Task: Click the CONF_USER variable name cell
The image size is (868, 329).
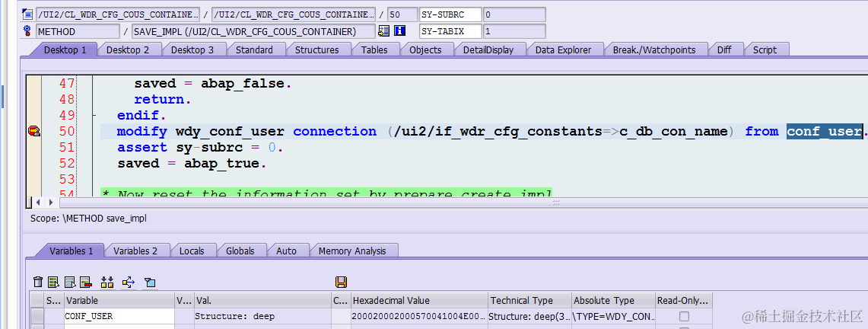Action: pos(119,316)
